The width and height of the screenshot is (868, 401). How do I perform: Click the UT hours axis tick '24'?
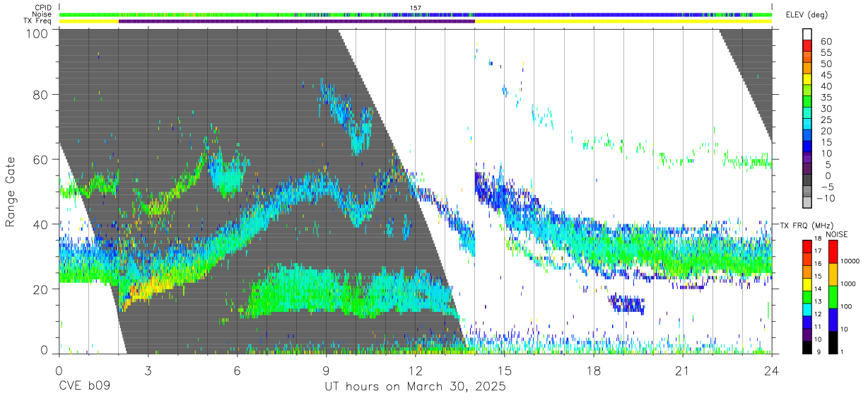[772, 371]
